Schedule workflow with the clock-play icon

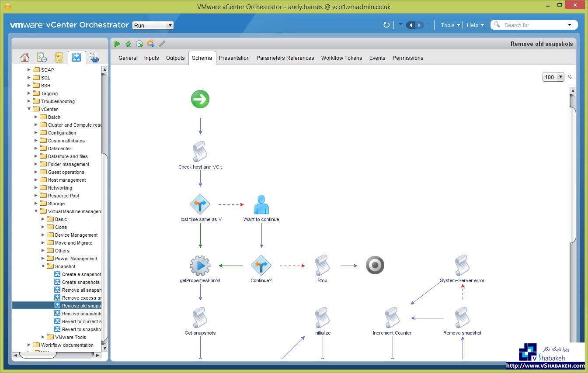[x=139, y=44]
